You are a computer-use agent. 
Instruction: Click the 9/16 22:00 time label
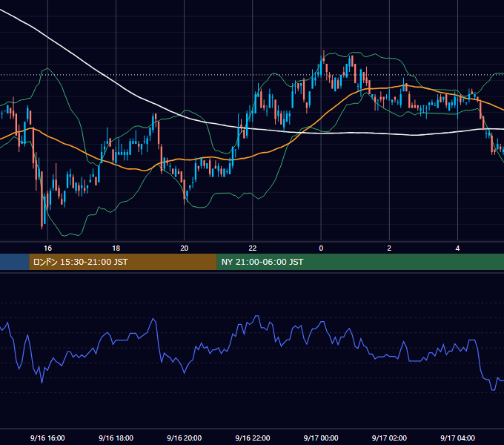[x=253, y=438]
